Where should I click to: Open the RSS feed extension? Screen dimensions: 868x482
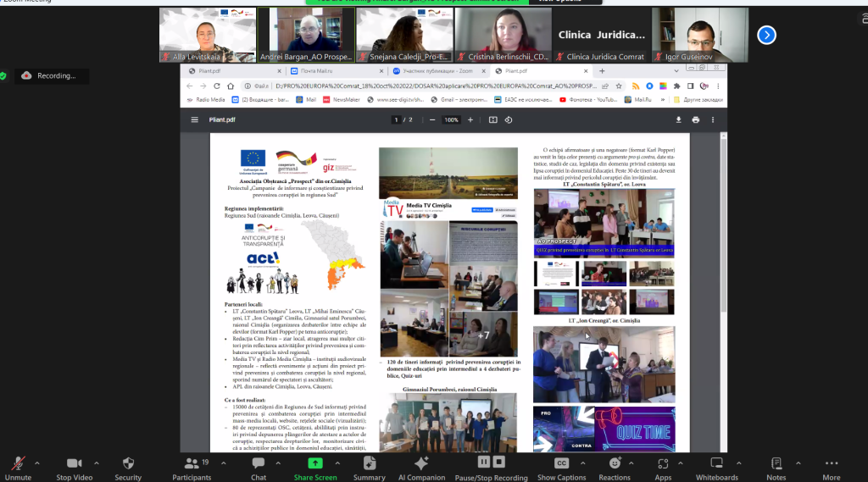click(x=636, y=86)
